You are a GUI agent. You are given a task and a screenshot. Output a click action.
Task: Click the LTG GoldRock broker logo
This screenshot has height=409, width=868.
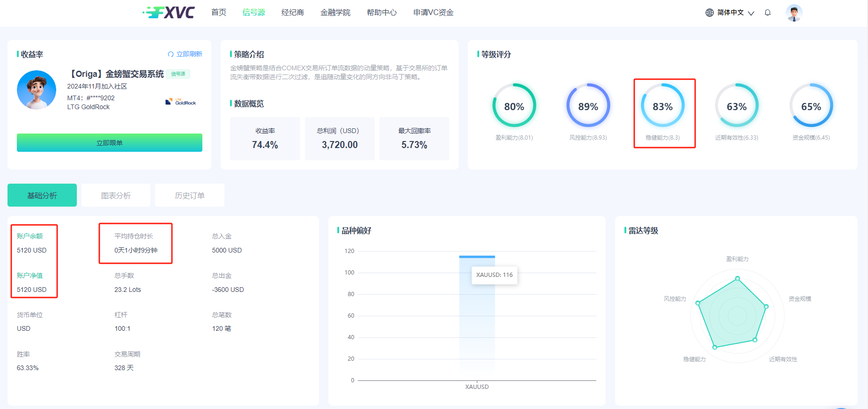pyautogui.click(x=181, y=102)
